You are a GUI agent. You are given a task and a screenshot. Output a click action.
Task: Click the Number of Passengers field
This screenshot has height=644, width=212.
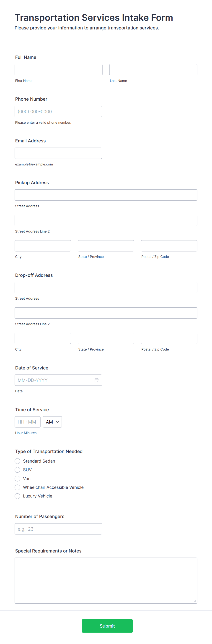coord(58,529)
